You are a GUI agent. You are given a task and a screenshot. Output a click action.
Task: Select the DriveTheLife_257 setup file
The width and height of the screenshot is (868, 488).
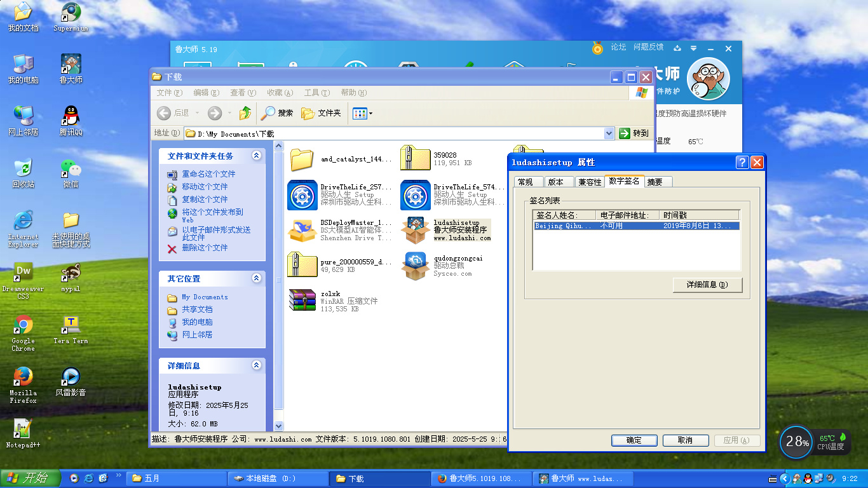(x=340, y=194)
